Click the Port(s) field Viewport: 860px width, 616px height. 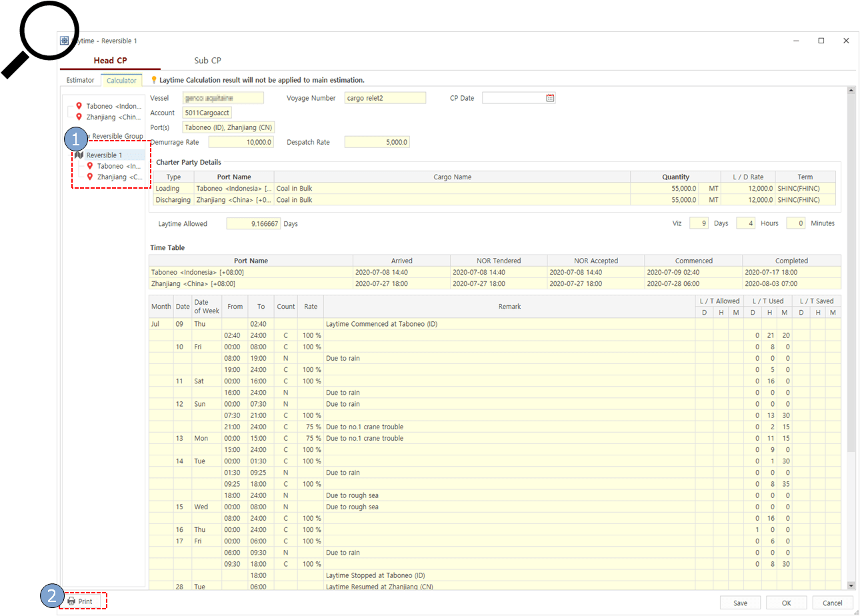[x=228, y=127]
